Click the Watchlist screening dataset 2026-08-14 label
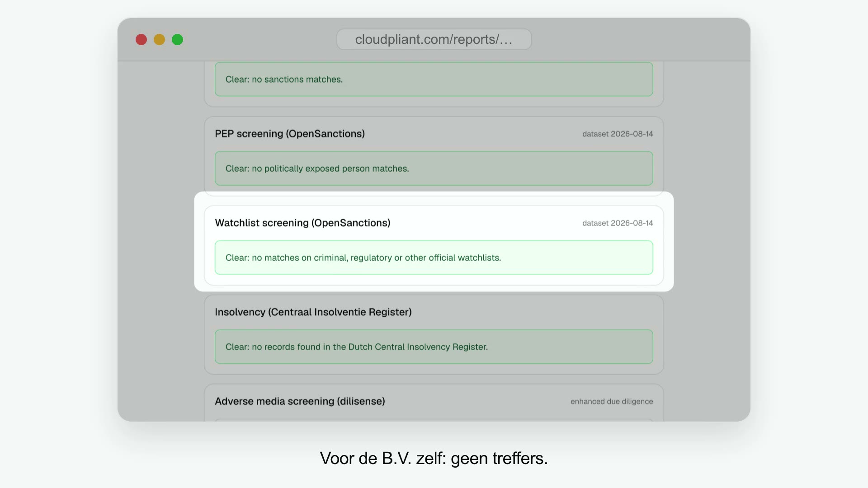This screenshot has width=868, height=488. click(x=618, y=223)
